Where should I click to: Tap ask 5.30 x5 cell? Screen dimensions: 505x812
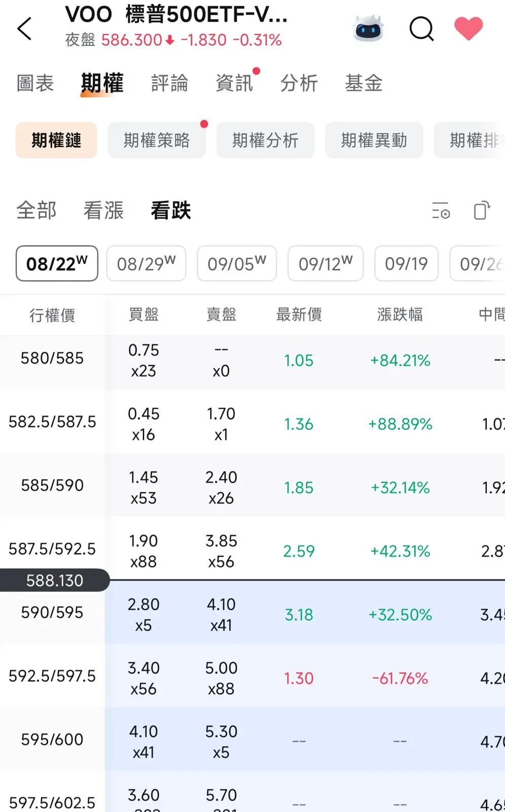pyautogui.click(x=221, y=741)
